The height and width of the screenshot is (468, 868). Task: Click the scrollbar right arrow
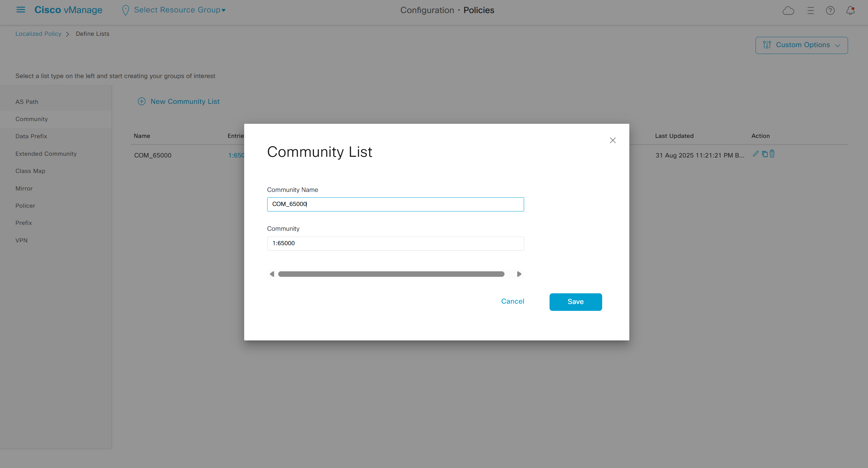coord(519,274)
